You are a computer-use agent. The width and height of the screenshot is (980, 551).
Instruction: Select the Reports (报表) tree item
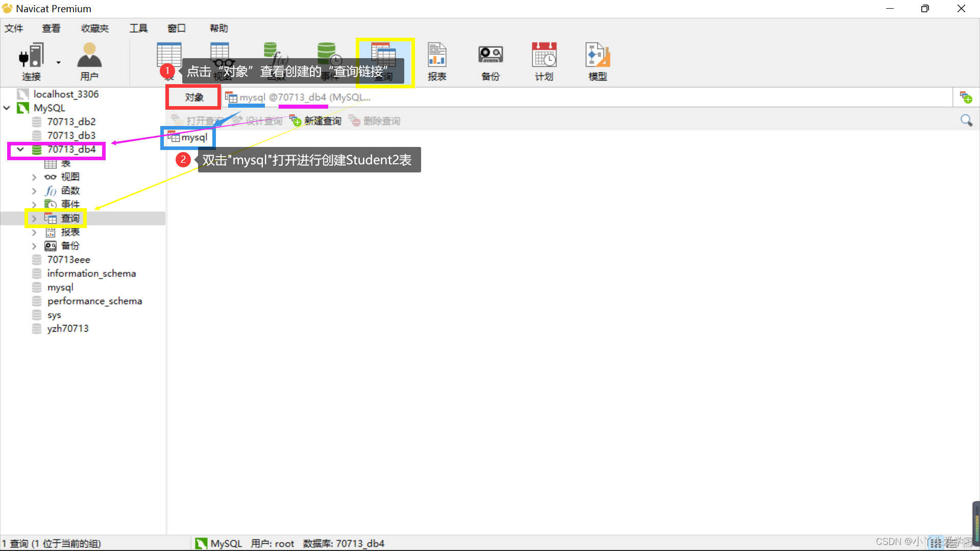click(x=70, y=232)
